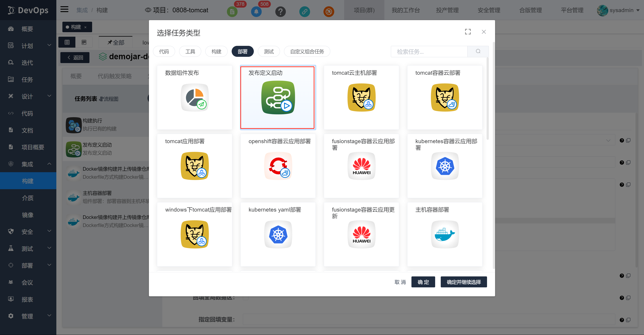Click the 指定回填变量 input field
This screenshot has width=644, height=335.
429,320
